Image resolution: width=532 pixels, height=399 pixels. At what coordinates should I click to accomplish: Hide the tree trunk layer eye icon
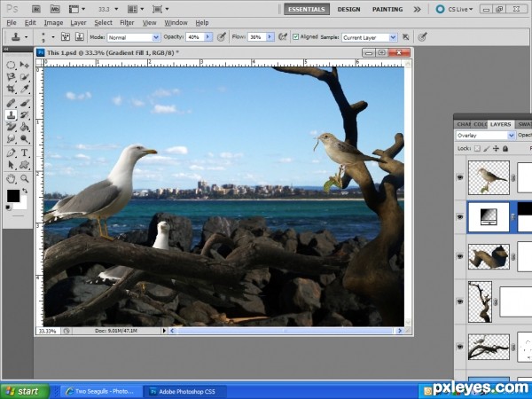(459, 257)
